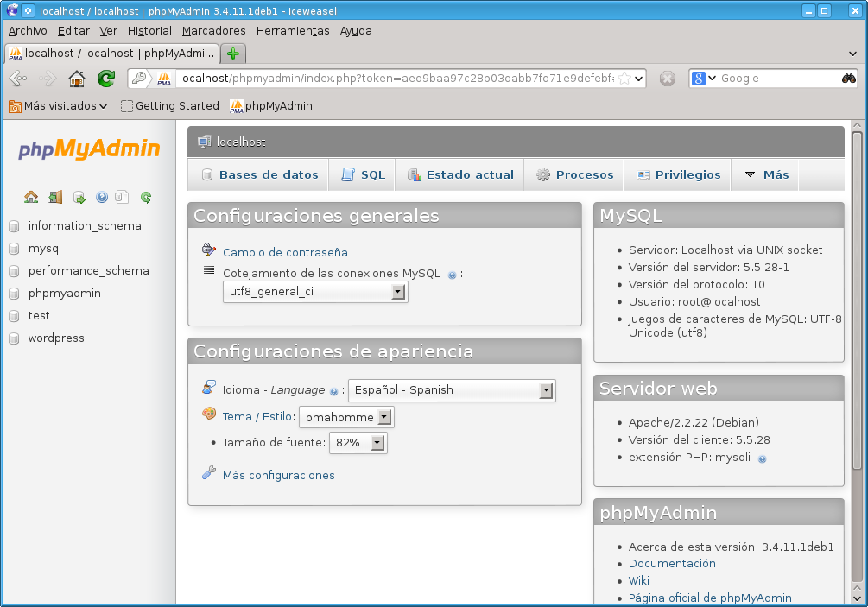868x607 pixels.
Task: Click the Tema / Estilo link
Action: 257,417
